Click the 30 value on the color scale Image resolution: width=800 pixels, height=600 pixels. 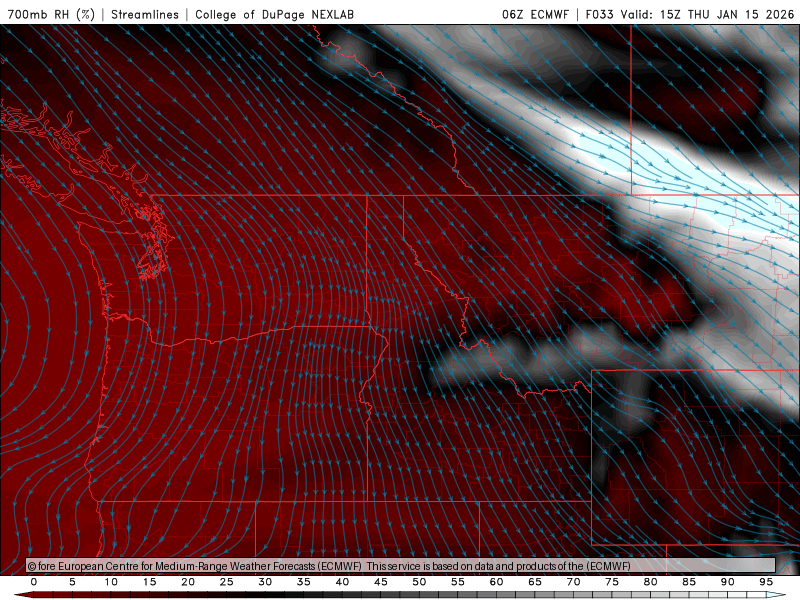[x=265, y=582]
